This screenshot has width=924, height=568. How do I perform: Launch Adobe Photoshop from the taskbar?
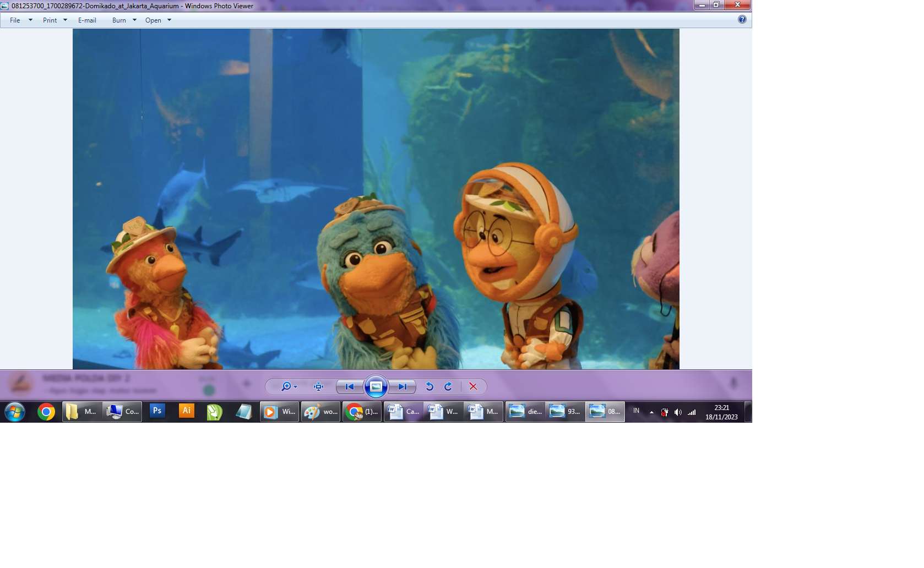[157, 411]
